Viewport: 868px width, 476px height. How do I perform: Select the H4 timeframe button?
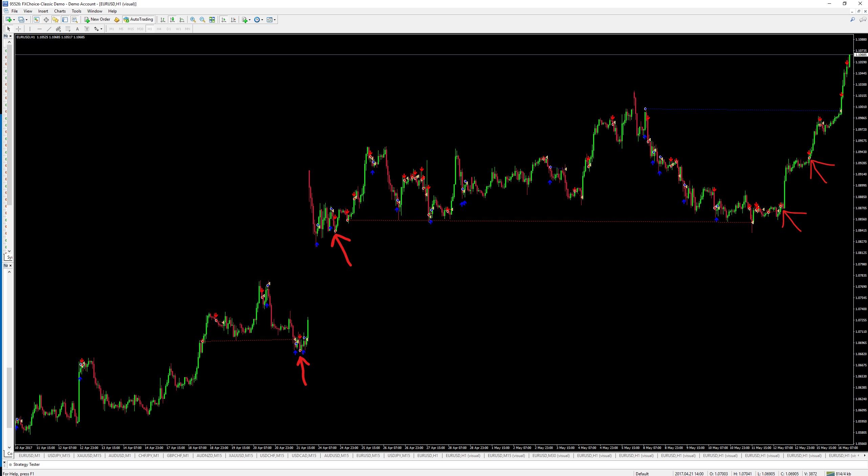pos(159,29)
